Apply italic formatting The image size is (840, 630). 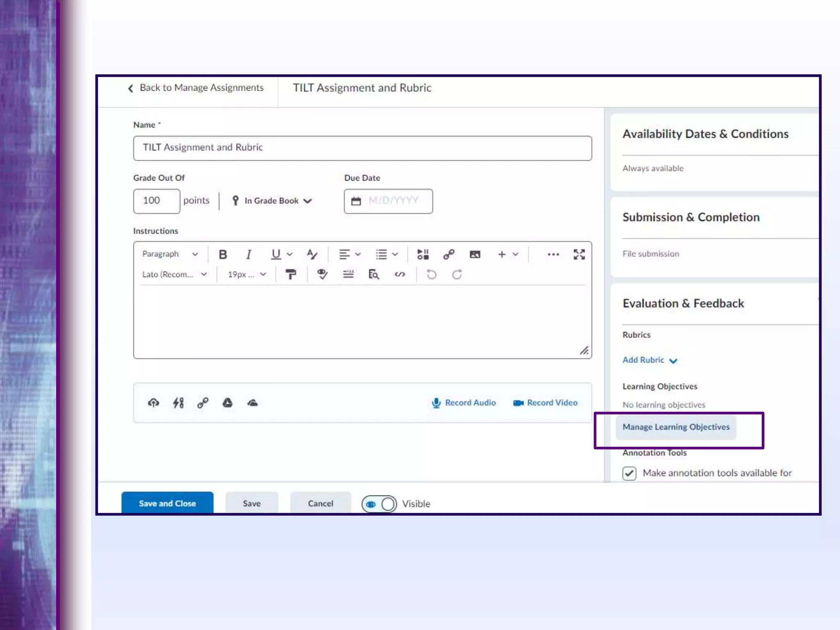[248, 254]
